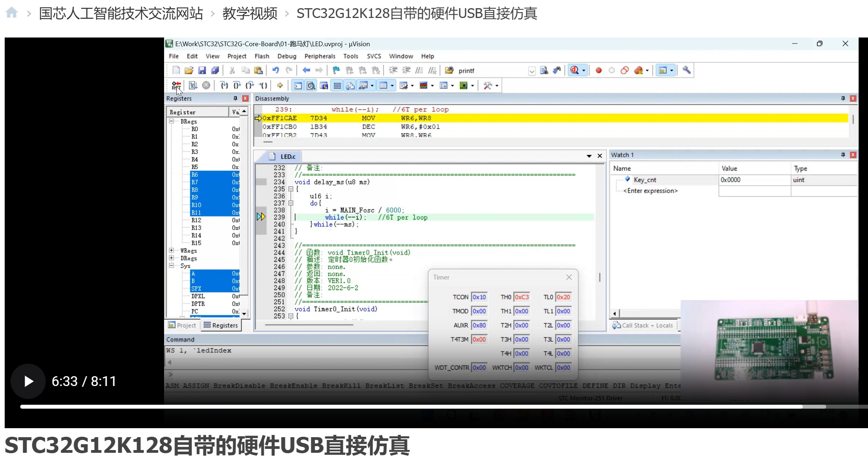Expand the DRegs tree node
This screenshot has width=868, height=461.
(171, 258)
